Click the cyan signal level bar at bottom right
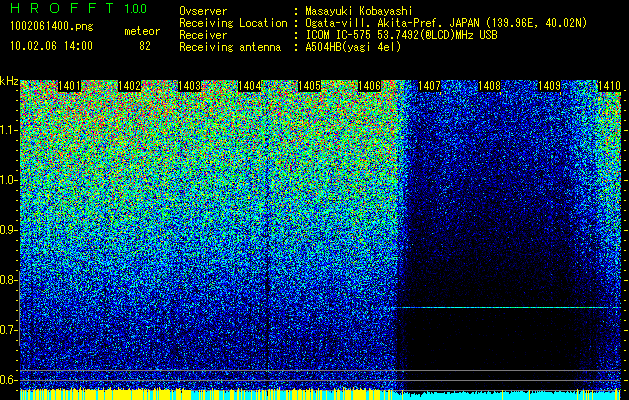 [x=507, y=396]
